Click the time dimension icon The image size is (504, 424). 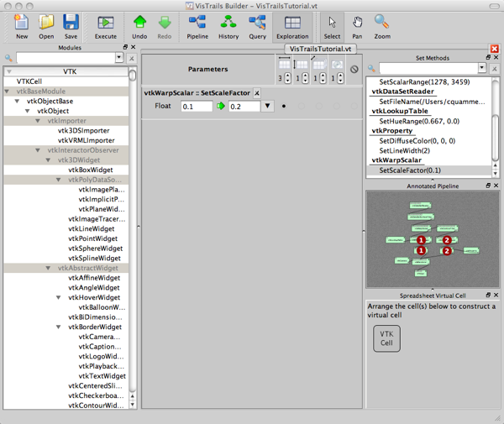pos(337,65)
